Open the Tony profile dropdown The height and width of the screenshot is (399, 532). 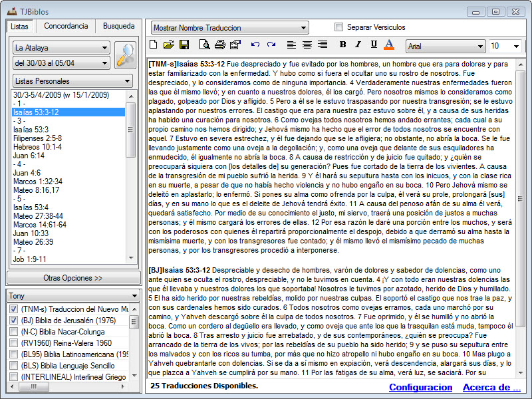pos(73,296)
